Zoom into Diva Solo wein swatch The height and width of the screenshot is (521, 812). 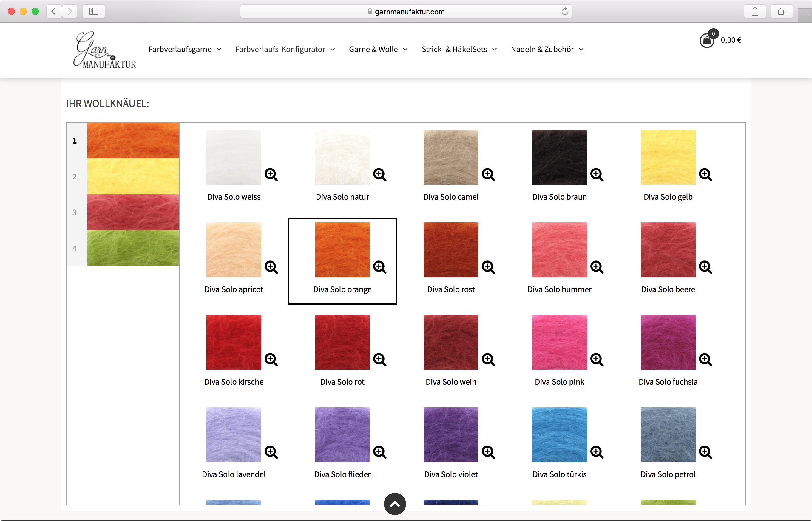[488, 360]
